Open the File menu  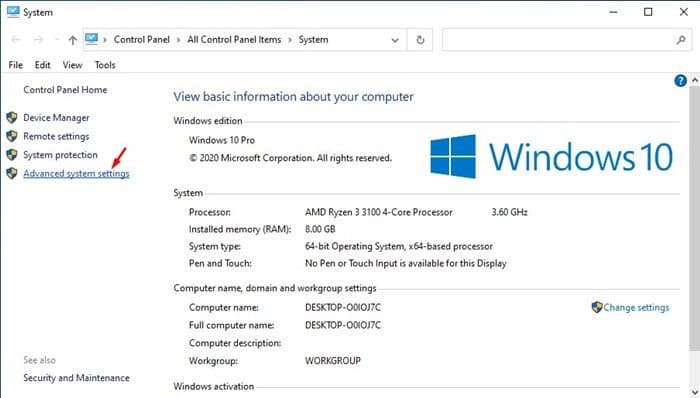[x=16, y=65]
